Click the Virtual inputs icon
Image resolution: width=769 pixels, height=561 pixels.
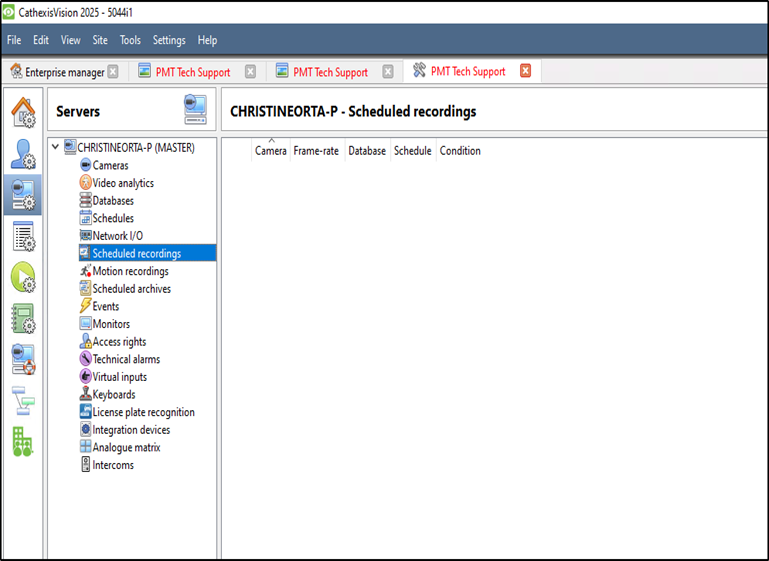coord(85,377)
